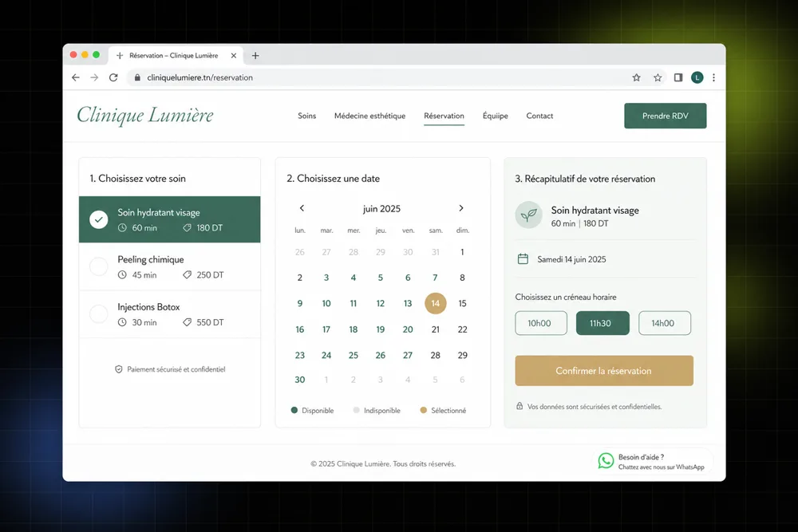Pick June 20 in the calendar
The image size is (798, 532).
(x=408, y=329)
